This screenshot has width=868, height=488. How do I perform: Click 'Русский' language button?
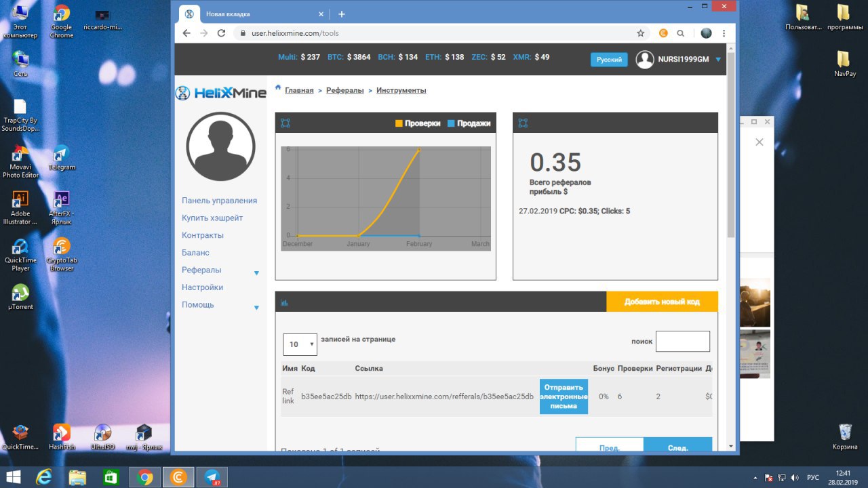609,60
